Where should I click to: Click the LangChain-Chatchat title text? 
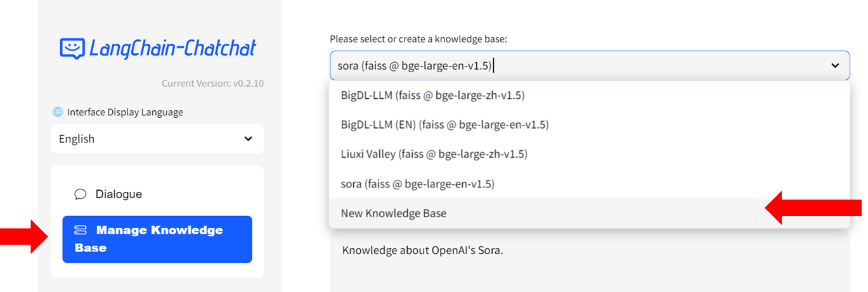click(172, 48)
